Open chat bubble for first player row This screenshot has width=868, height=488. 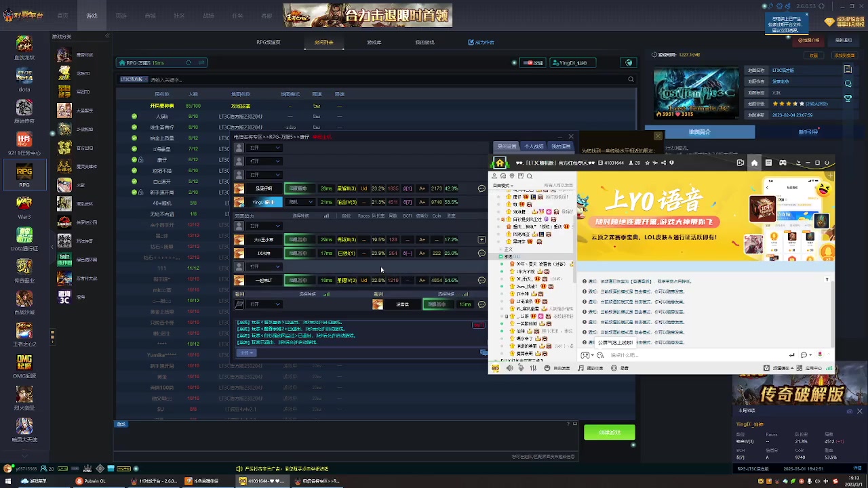(x=481, y=188)
